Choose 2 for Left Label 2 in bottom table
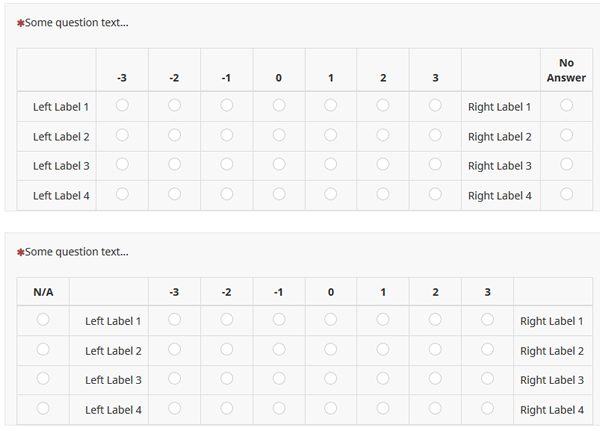The height and width of the screenshot is (431, 600). 435,350
